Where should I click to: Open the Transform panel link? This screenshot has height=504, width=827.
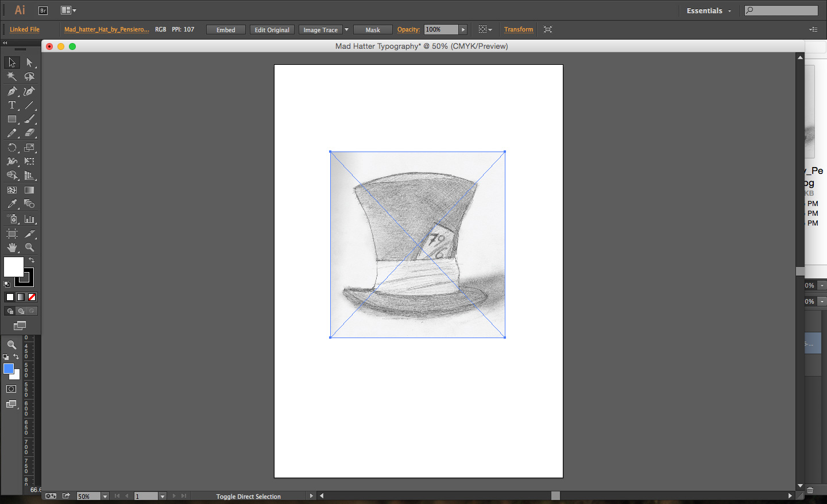click(x=519, y=29)
